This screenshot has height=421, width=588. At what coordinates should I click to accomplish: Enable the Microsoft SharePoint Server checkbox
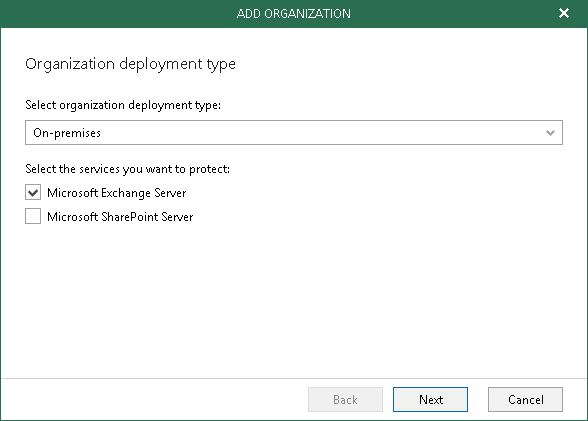[x=33, y=216]
